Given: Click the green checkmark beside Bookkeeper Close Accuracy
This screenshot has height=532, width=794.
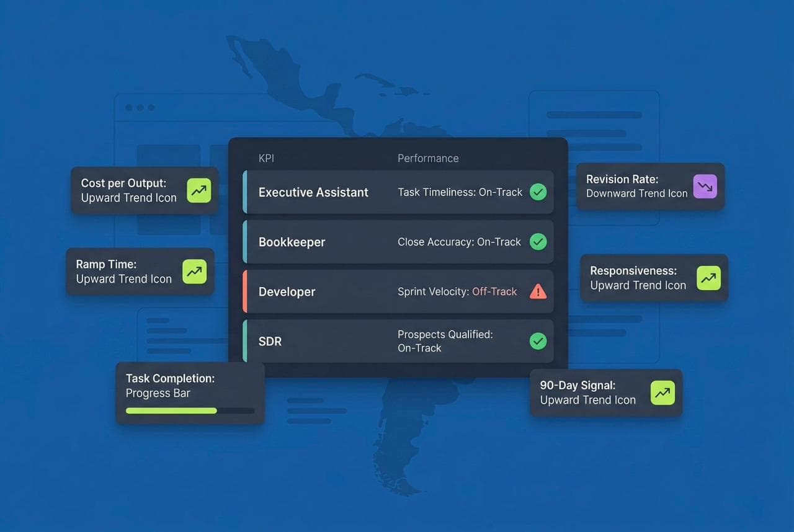Looking at the screenshot, I should [x=538, y=242].
